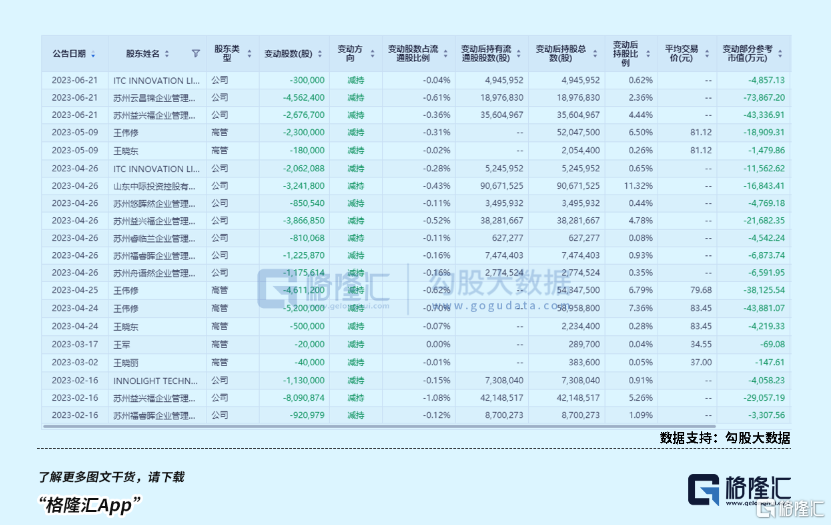Click the 股东姓名 column header label
Image resolution: width=831 pixels, height=525 pixels.
[x=143, y=54]
